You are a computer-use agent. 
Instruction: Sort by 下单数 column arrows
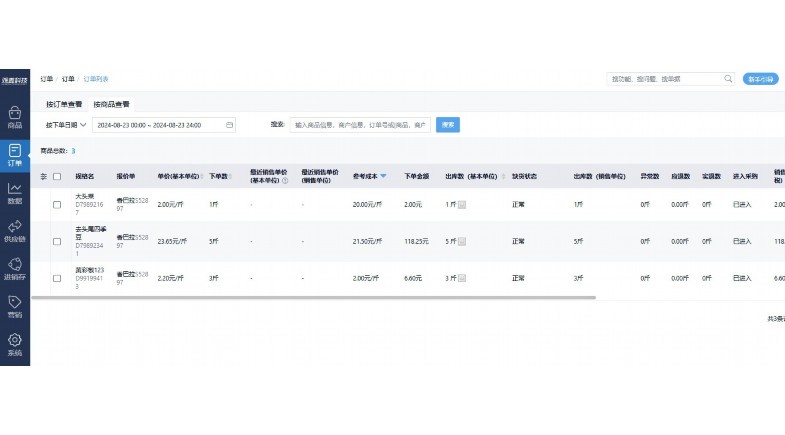click(x=230, y=176)
